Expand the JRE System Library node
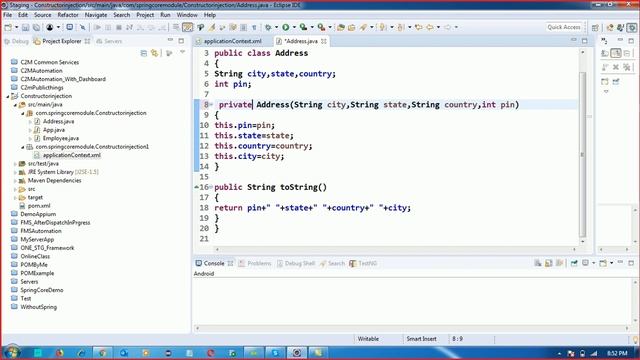The width and height of the screenshot is (640, 360). coord(16,172)
